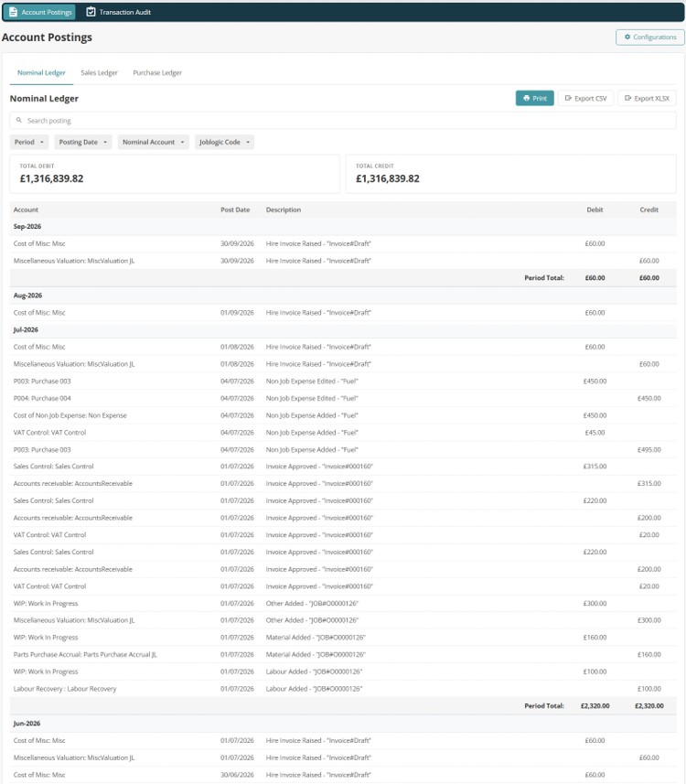Expand the Nominal Account filter
The width and height of the screenshot is (686, 784).
click(x=154, y=142)
